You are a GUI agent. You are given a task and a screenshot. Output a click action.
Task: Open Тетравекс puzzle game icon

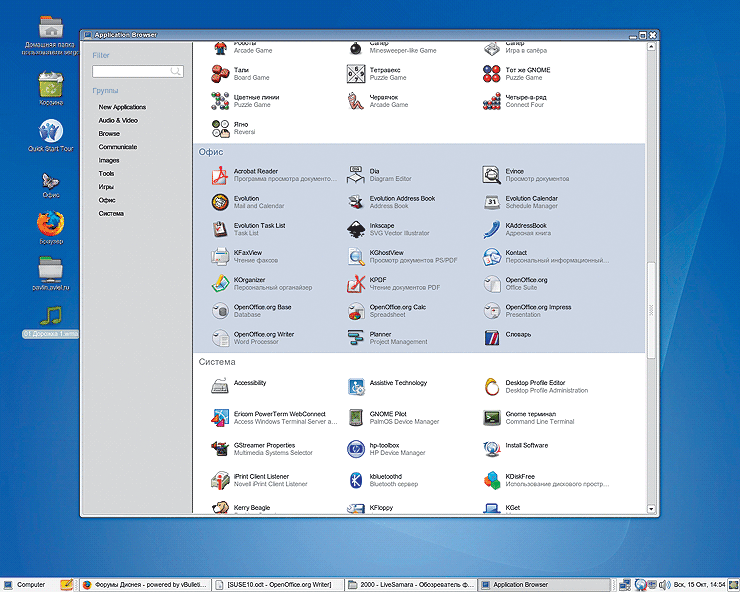tap(355, 74)
